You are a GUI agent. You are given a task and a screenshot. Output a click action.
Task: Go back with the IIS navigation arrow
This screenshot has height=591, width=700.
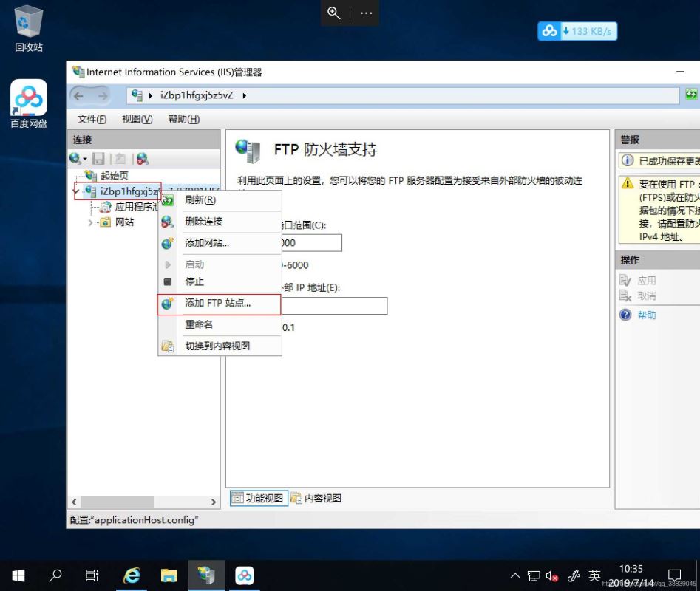(x=79, y=96)
